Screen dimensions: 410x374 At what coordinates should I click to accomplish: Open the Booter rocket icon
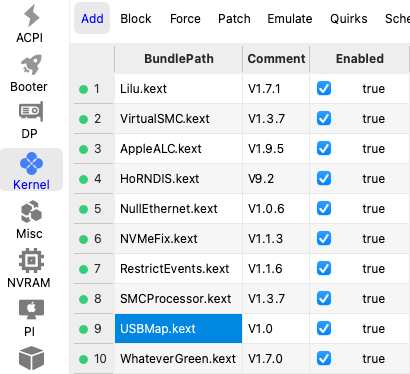pos(31,64)
